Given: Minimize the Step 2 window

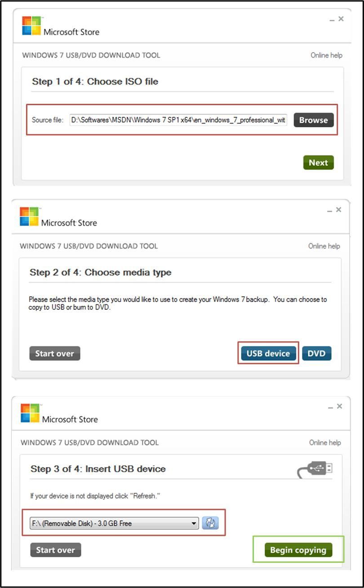Looking at the screenshot, I should point(329,210).
